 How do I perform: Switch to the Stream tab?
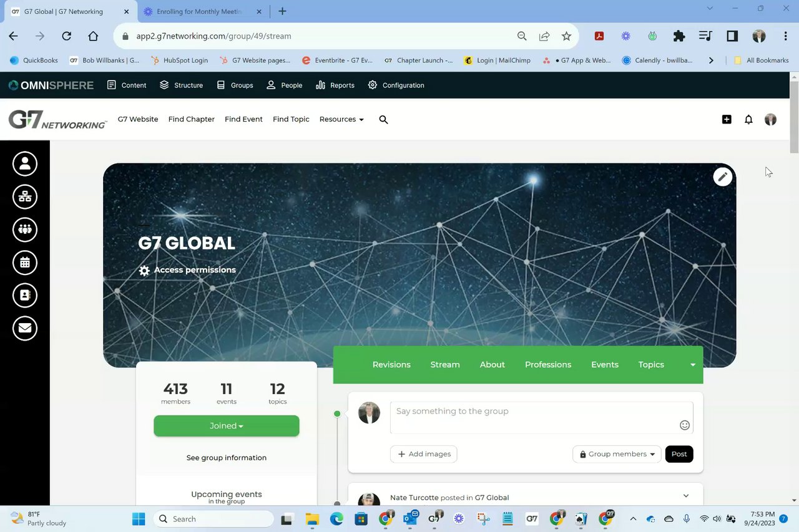click(445, 365)
